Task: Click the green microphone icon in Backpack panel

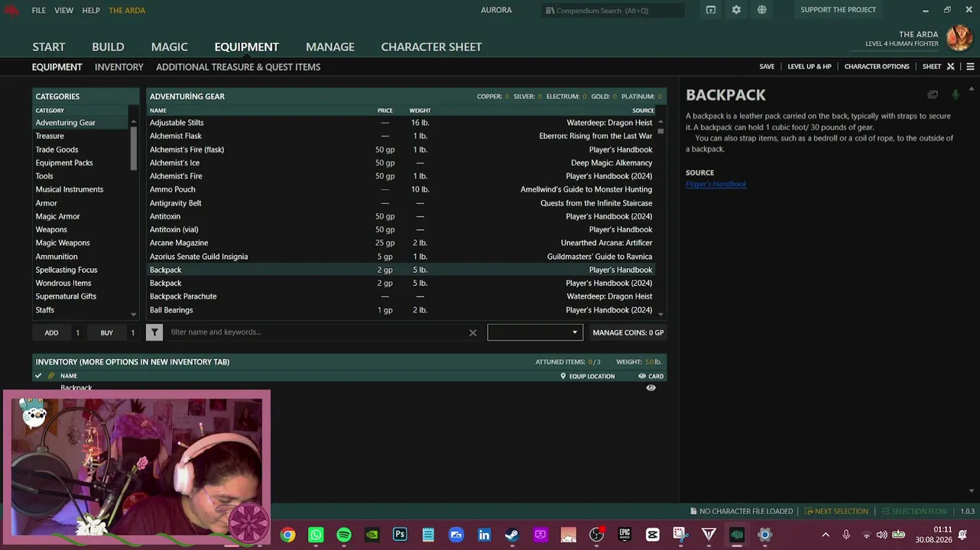Action: 956,95
